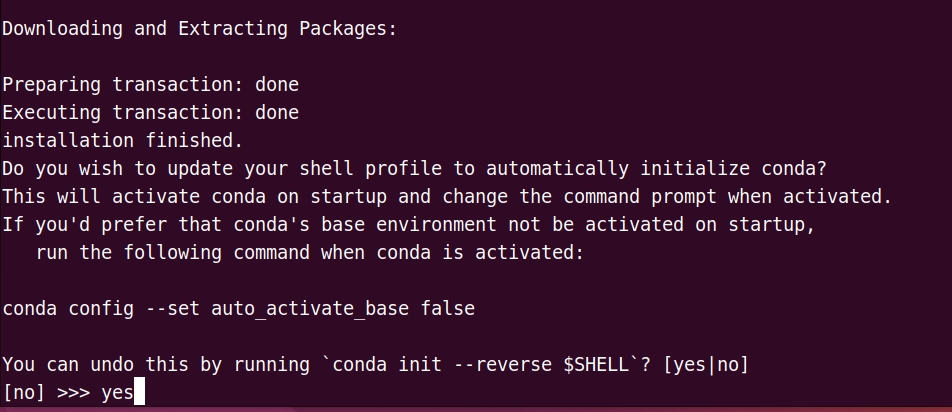Click the "Do you wish to update your shell profile" line
Image resolution: width=952 pixels, height=412 pixels.
pos(415,168)
